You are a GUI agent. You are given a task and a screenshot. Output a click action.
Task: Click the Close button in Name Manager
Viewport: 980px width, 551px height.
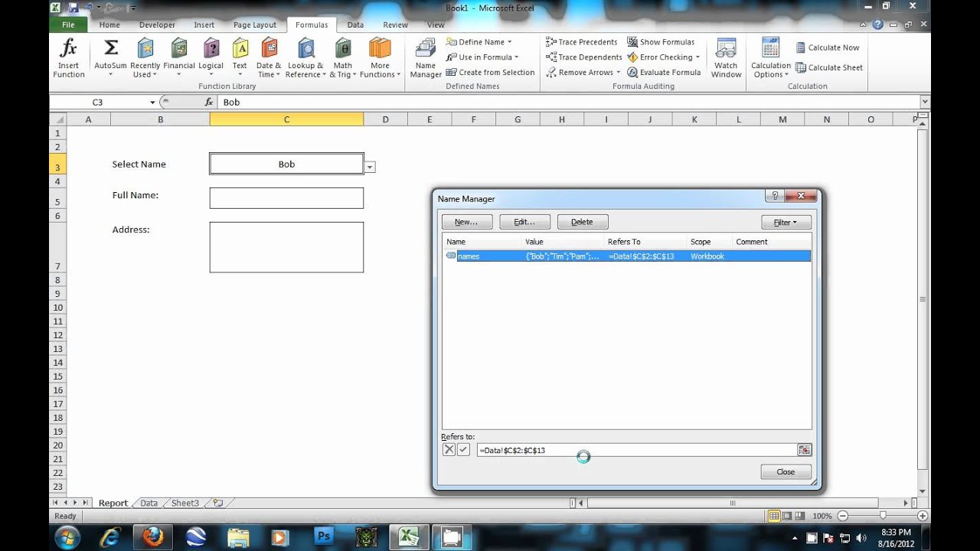tap(786, 472)
